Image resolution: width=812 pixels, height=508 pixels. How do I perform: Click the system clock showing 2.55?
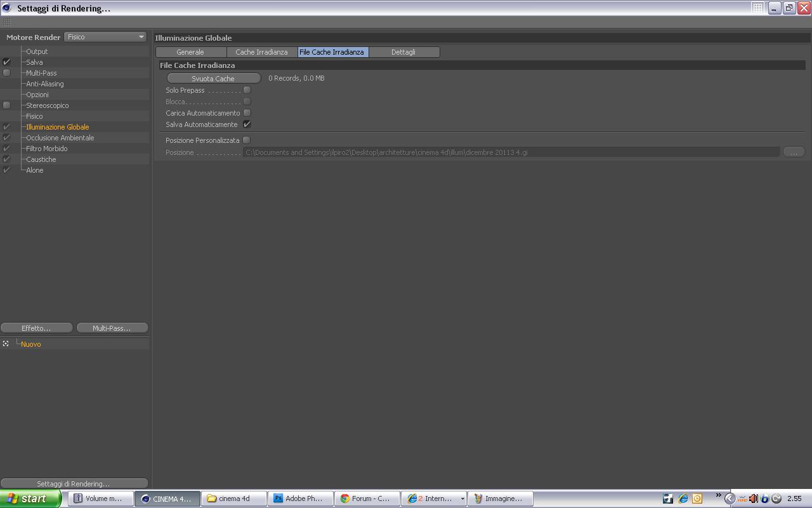click(794, 498)
